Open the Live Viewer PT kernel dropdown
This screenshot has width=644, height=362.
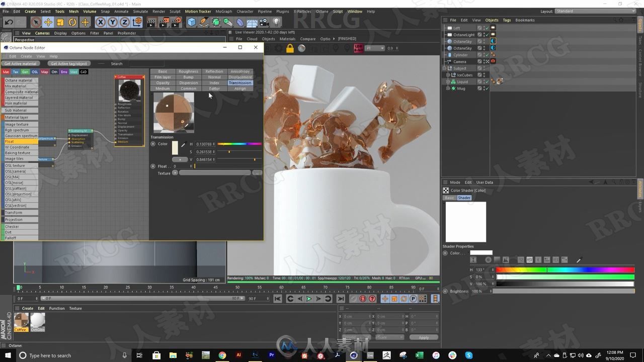tap(375, 48)
